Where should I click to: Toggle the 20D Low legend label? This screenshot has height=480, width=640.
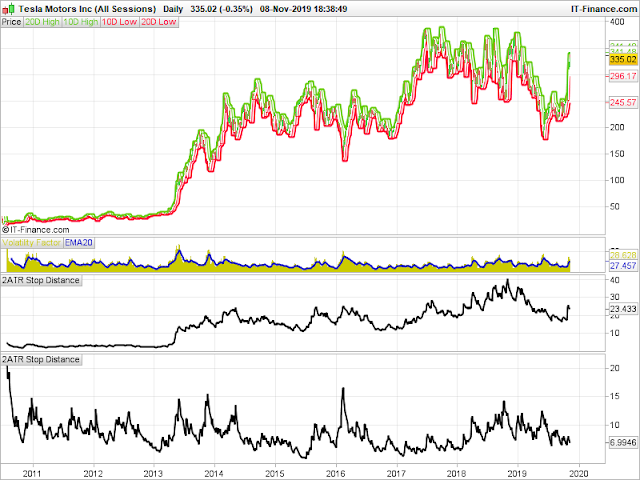point(159,22)
